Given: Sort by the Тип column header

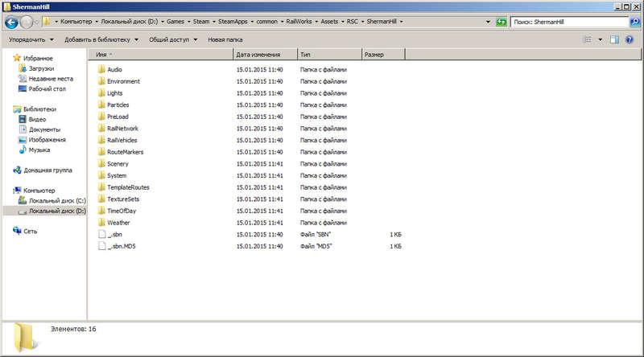Looking at the screenshot, I should (x=329, y=55).
